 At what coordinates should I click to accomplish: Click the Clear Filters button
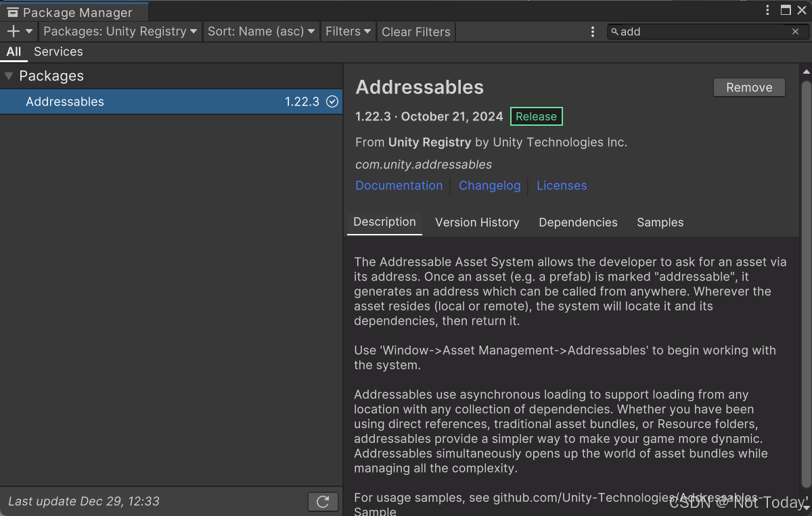click(415, 32)
